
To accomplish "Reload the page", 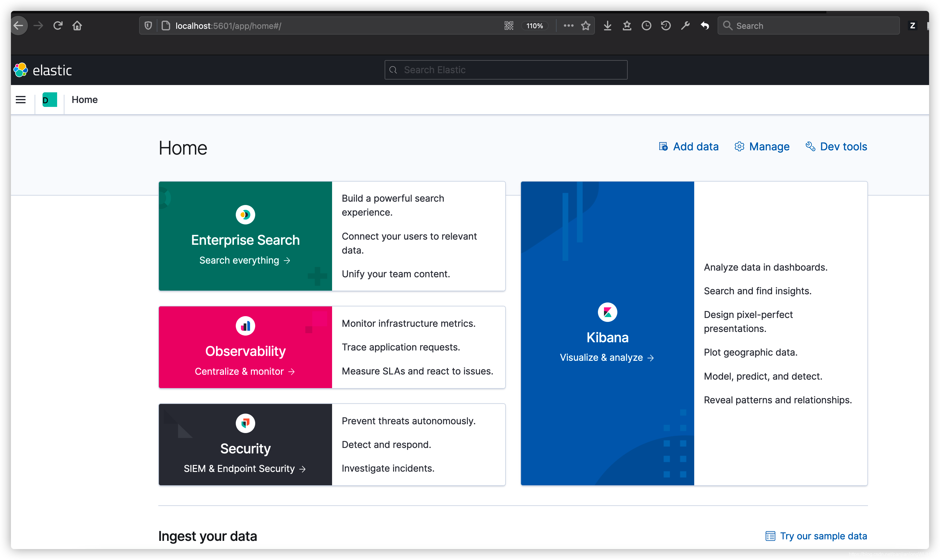I will coord(57,26).
